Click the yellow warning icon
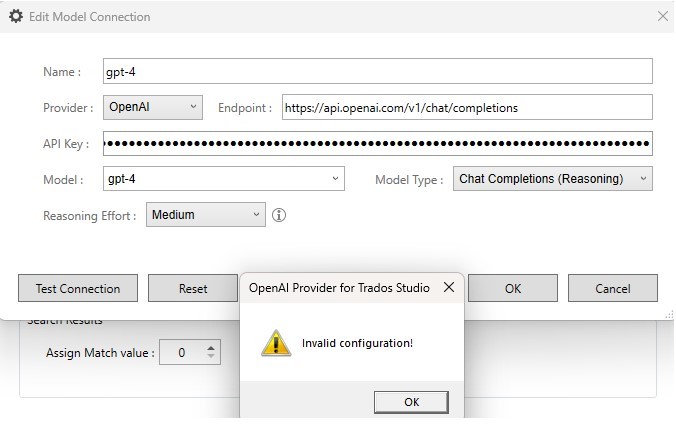Viewport: 676px width, 426px height. pos(276,343)
